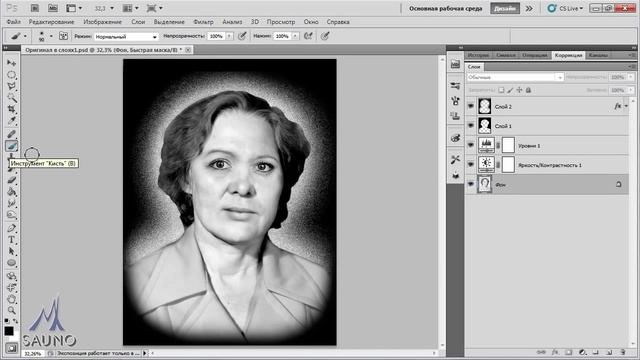Select the Ellipse shape tool
640x360 pixels.
pos(11,263)
